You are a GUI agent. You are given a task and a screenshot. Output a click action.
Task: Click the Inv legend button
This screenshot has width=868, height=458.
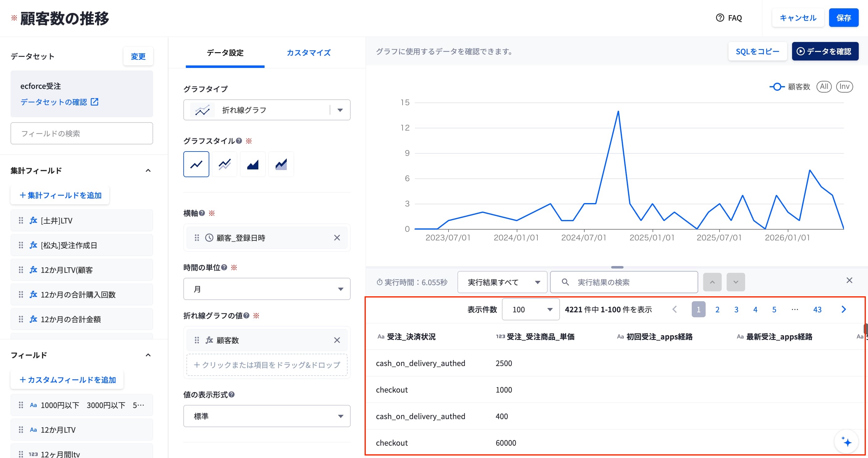[845, 87]
